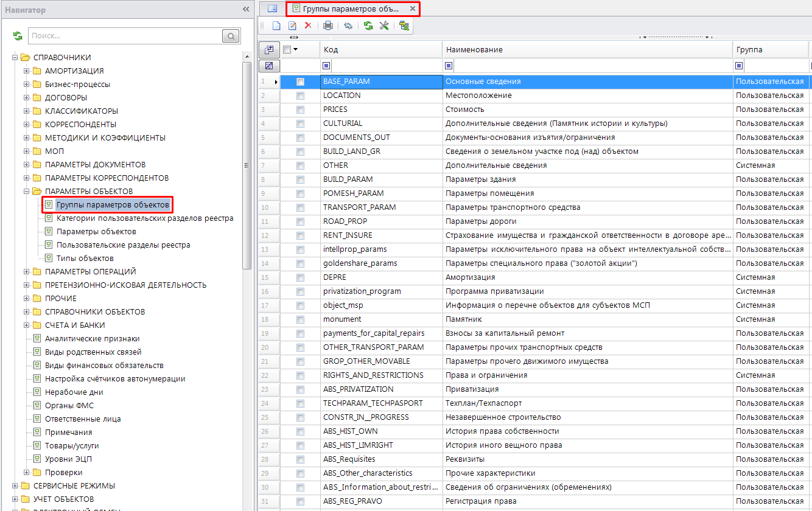
Task: Click the green refresh arrows in grid toolbar
Action: [x=368, y=26]
